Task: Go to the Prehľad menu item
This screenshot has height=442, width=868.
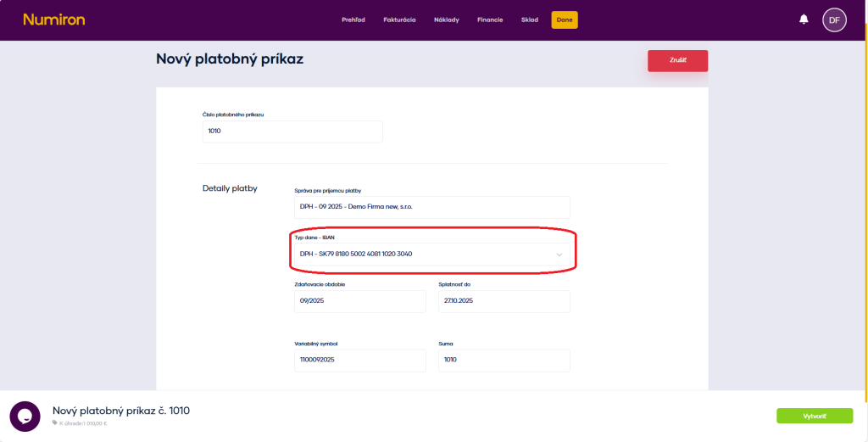Action: 354,20
